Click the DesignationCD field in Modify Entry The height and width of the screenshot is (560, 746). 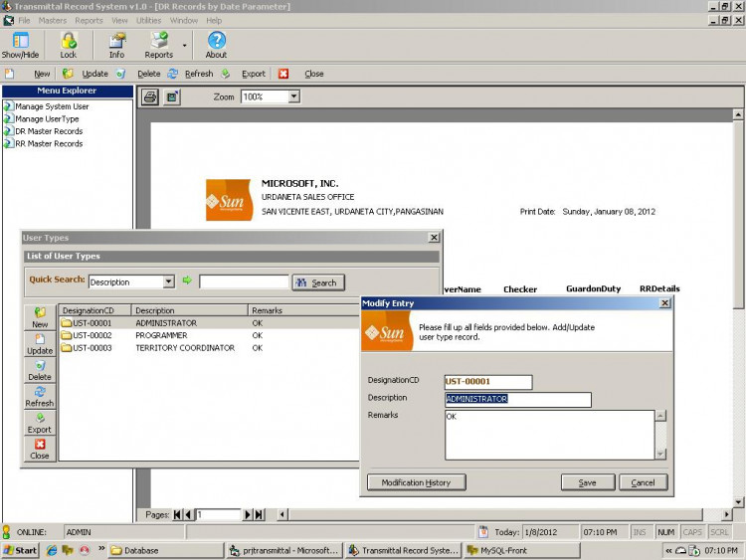coord(488,382)
